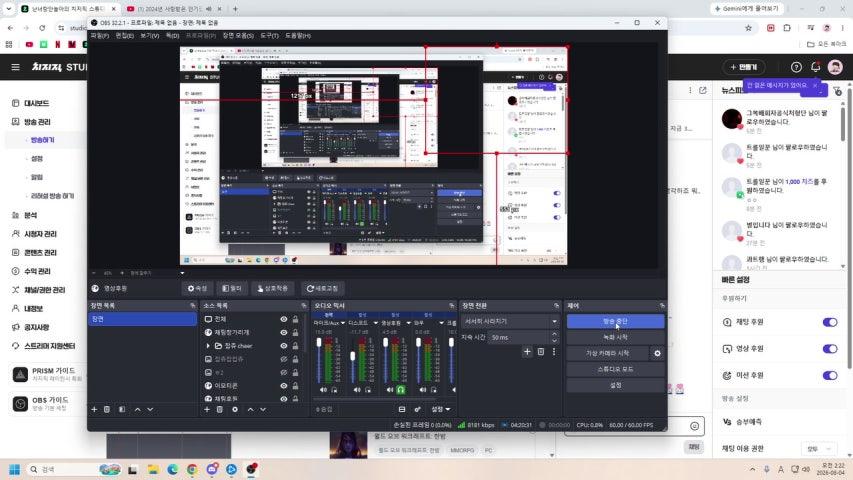Open audio mixer 설정 dropdown
The width and height of the screenshot is (853, 480).
[x=441, y=409]
